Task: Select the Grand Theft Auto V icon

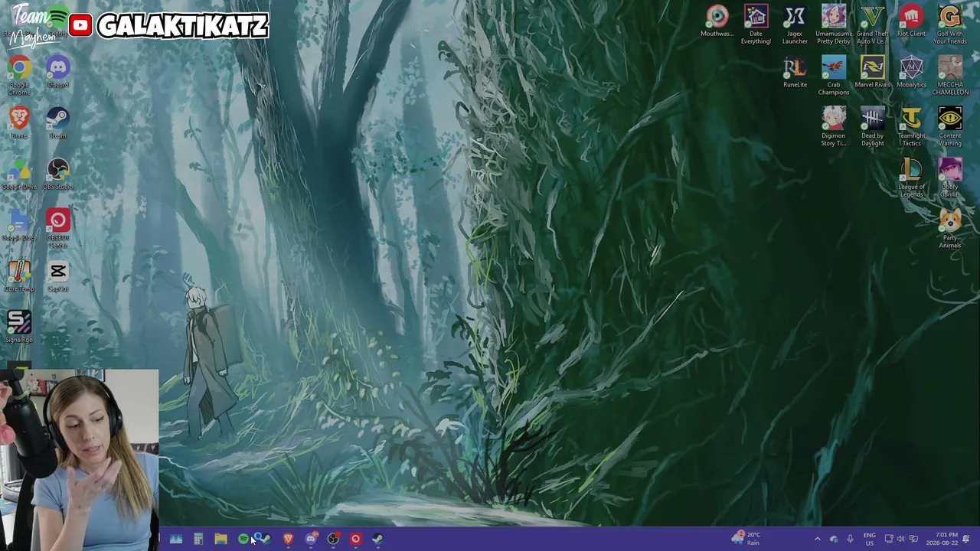Action: click(873, 25)
